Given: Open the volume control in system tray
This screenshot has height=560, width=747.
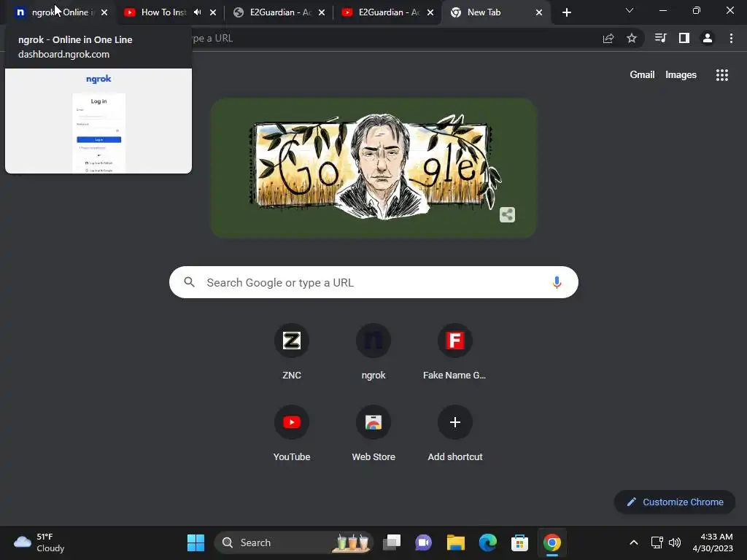Looking at the screenshot, I should pos(675,542).
